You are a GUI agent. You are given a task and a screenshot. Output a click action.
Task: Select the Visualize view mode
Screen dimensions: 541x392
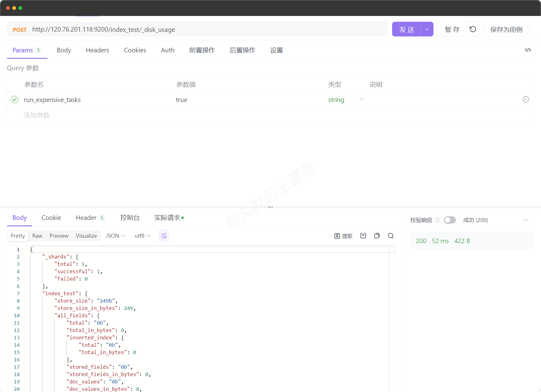86,236
